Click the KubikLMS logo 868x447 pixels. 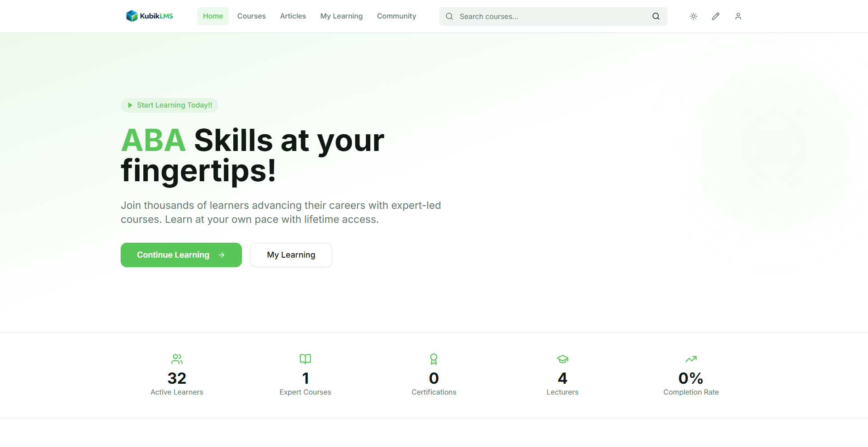click(150, 16)
